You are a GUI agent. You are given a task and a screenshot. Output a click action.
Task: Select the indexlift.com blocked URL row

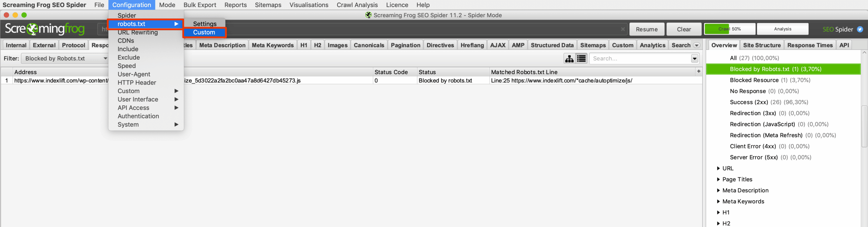(351, 81)
